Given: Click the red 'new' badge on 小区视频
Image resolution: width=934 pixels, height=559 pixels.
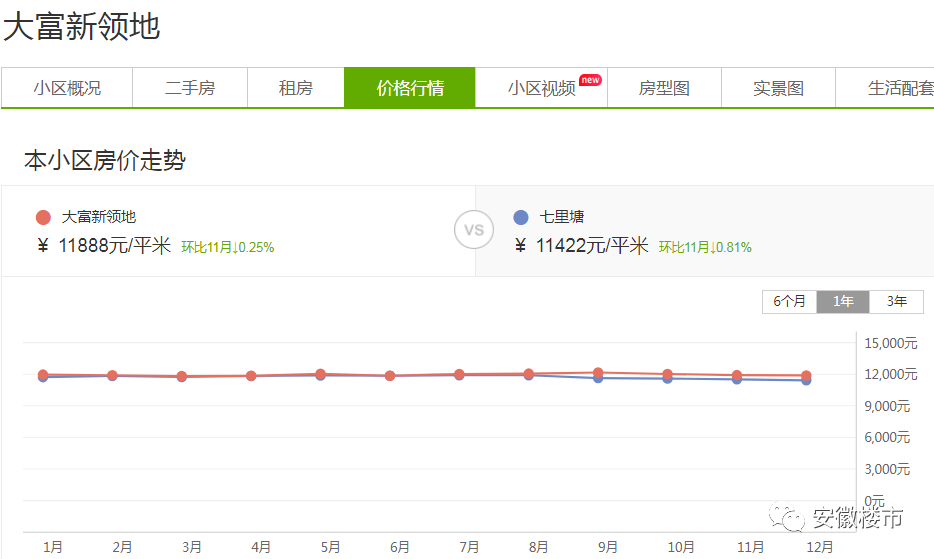Looking at the screenshot, I should tap(590, 80).
